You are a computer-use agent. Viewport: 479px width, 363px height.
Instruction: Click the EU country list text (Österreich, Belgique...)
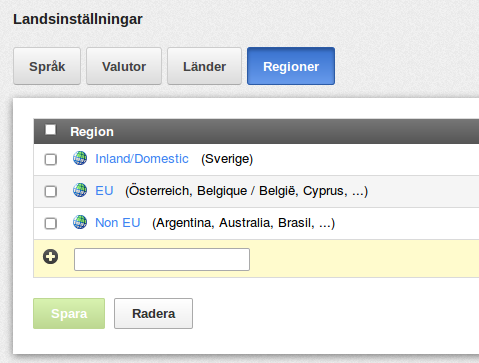click(247, 191)
